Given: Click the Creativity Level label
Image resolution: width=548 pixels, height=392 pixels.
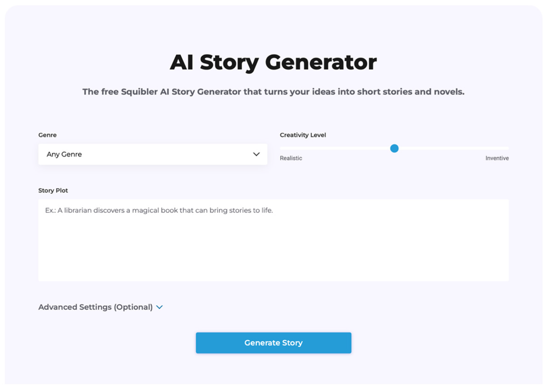Looking at the screenshot, I should point(303,135).
